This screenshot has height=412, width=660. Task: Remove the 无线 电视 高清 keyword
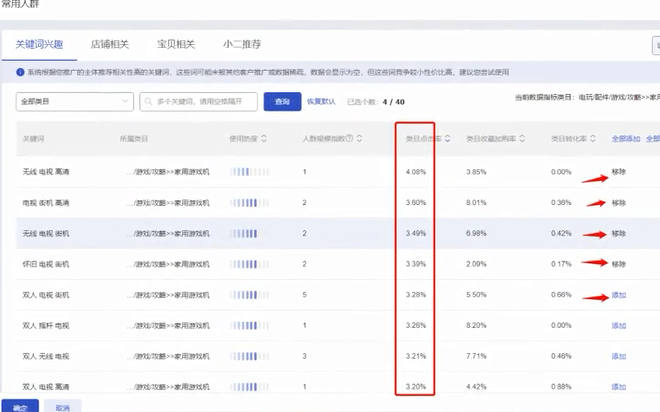[619, 172]
